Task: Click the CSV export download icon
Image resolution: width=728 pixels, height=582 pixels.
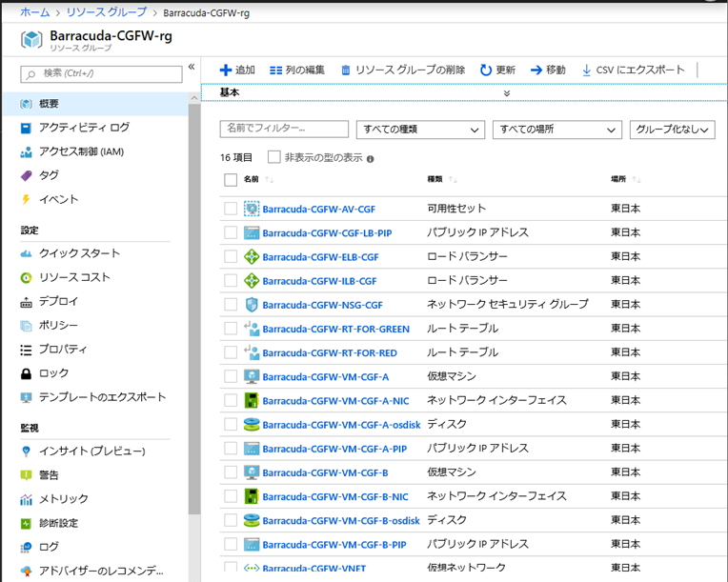Action: 586,70
